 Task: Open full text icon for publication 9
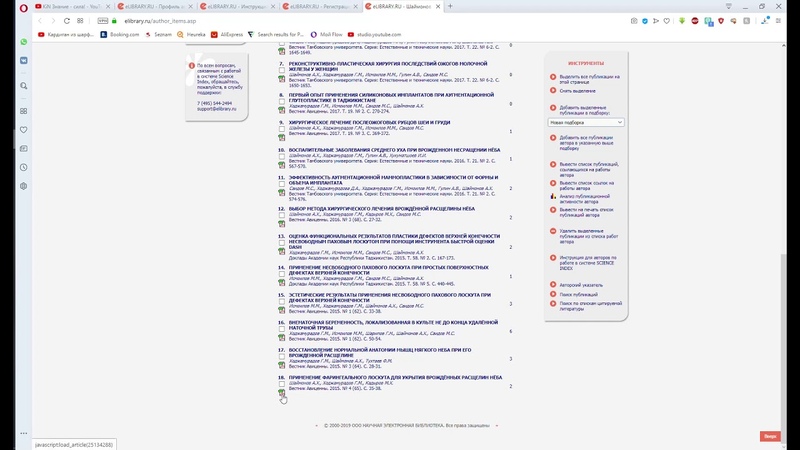click(282, 138)
